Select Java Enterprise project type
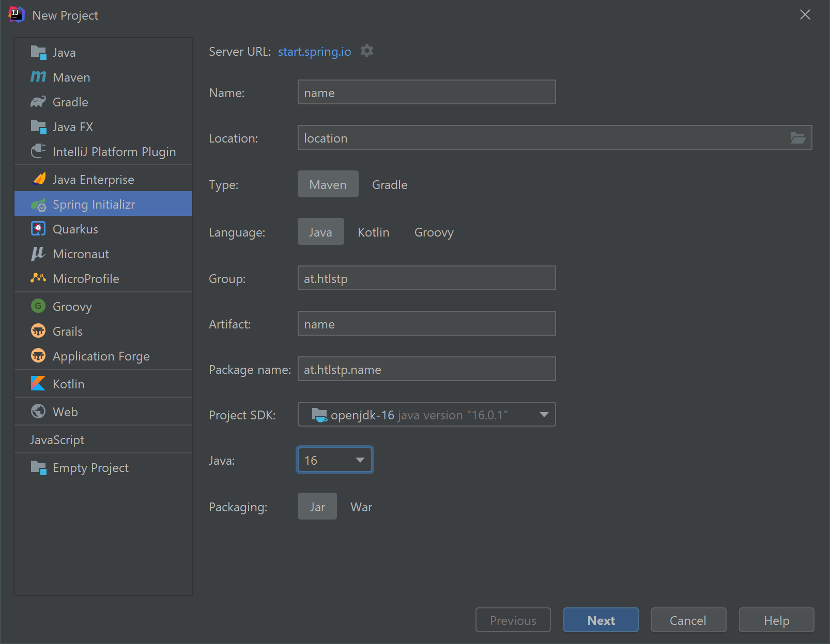830x644 pixels. point(93,179)
